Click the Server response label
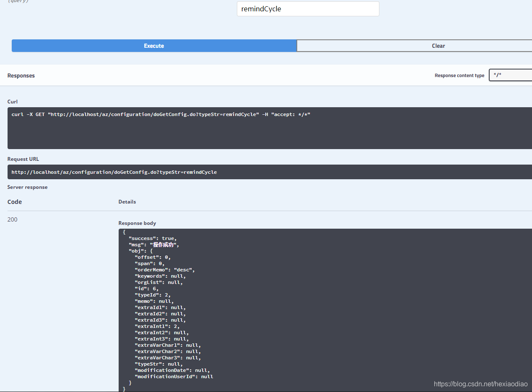The height and width of the screenshot is (392, 532). [27, 187]
